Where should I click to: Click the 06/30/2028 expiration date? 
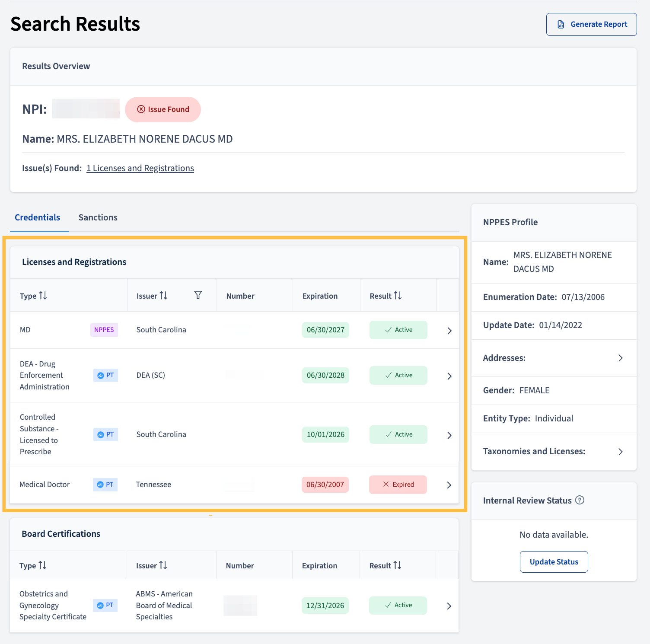pos(325,375)
